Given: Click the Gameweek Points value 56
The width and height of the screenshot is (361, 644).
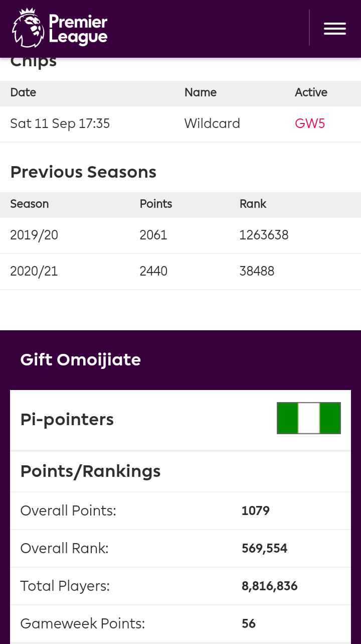Looking at the screenshot, I should point(249,624).
